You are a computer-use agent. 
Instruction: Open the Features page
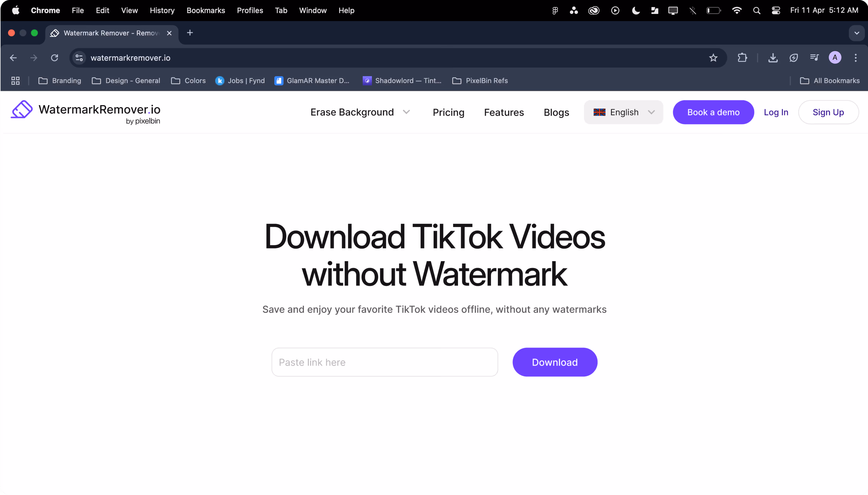click(504, 113)
